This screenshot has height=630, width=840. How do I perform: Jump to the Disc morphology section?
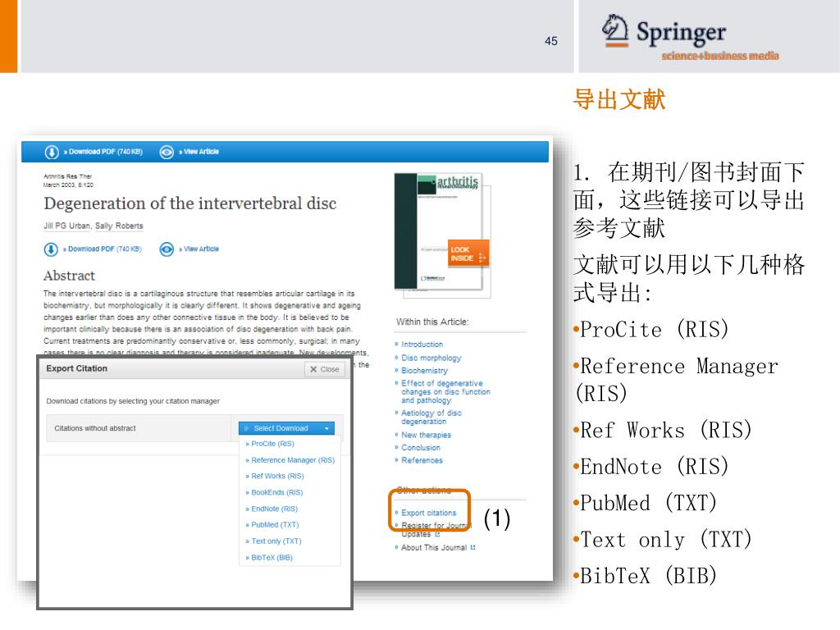point(431,358)
